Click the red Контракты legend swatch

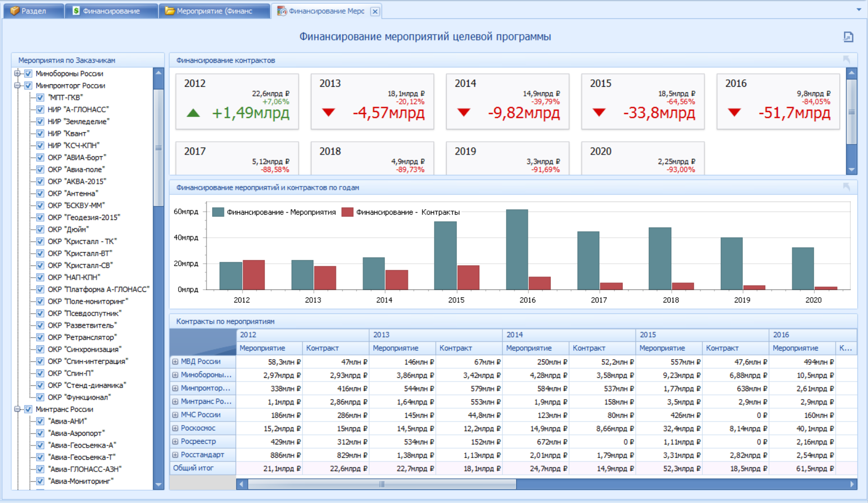[x=348, y=212]
